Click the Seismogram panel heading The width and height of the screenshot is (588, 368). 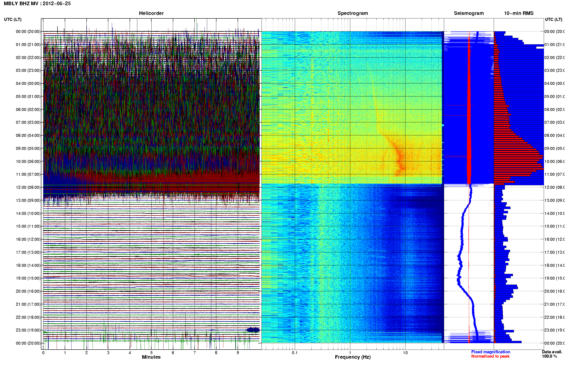(469, 13)
